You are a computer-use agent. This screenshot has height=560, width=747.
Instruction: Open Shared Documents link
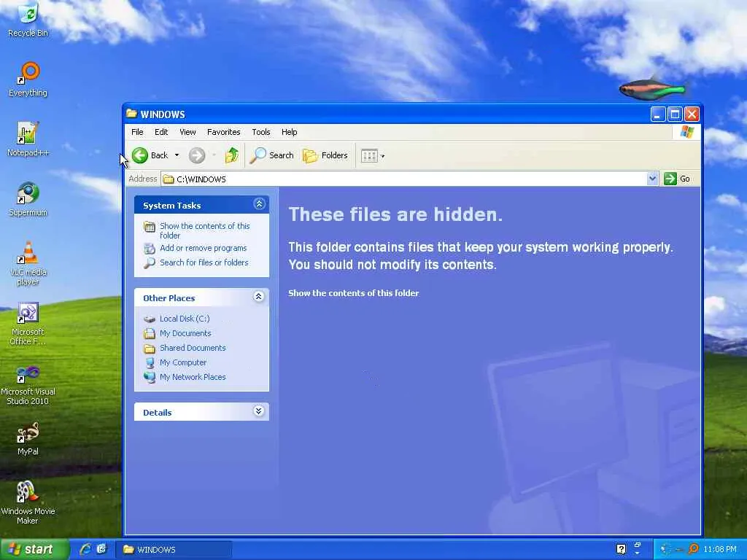pyautogui.click(x=193, y=348)
